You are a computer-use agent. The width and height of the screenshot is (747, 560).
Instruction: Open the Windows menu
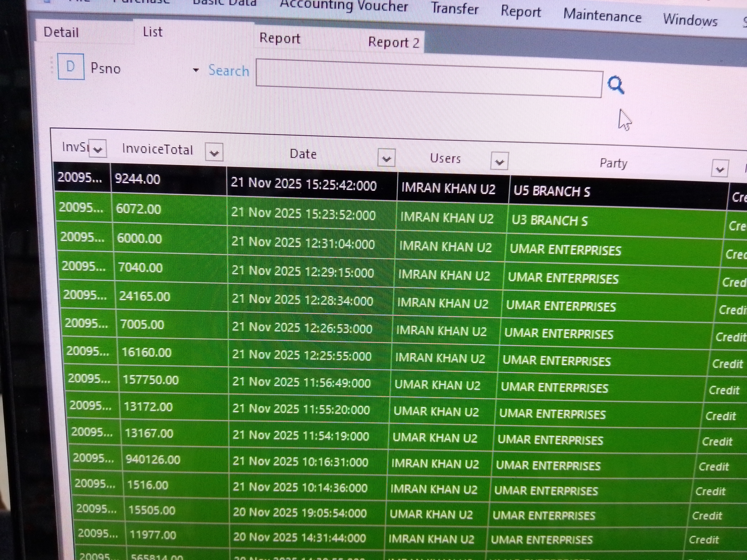click(x=690, y=20)
